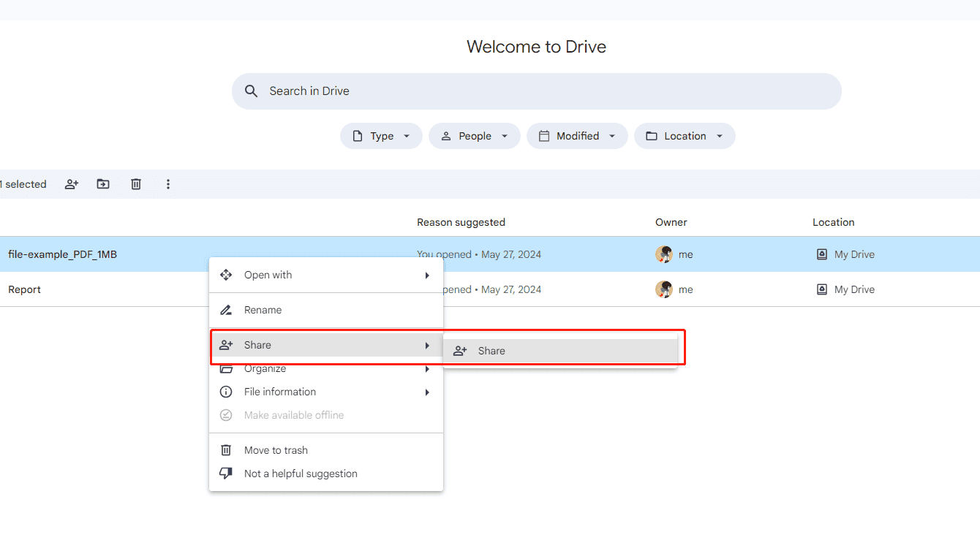Open the three-dot more actions menu
Viewport: 980px width, 559px height.
[168, 184]
